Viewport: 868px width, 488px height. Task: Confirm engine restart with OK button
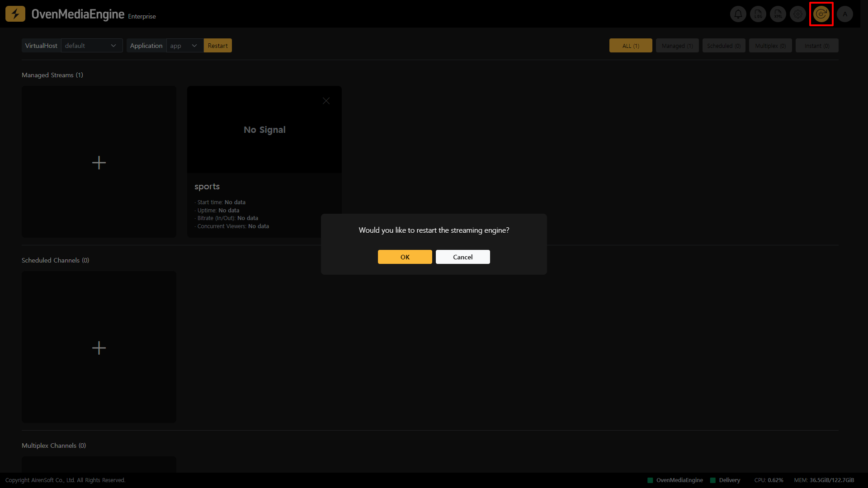pos(405,257)
